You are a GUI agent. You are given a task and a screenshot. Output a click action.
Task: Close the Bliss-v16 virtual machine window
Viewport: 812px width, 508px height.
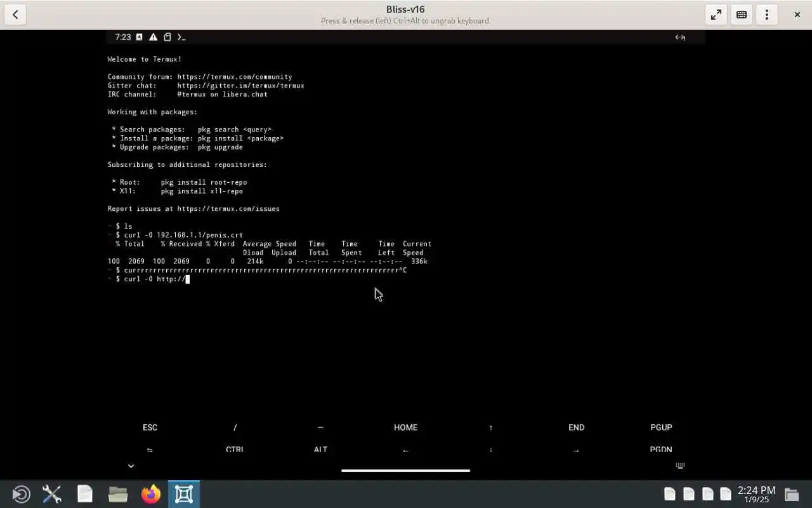click(x=797, y=15)
